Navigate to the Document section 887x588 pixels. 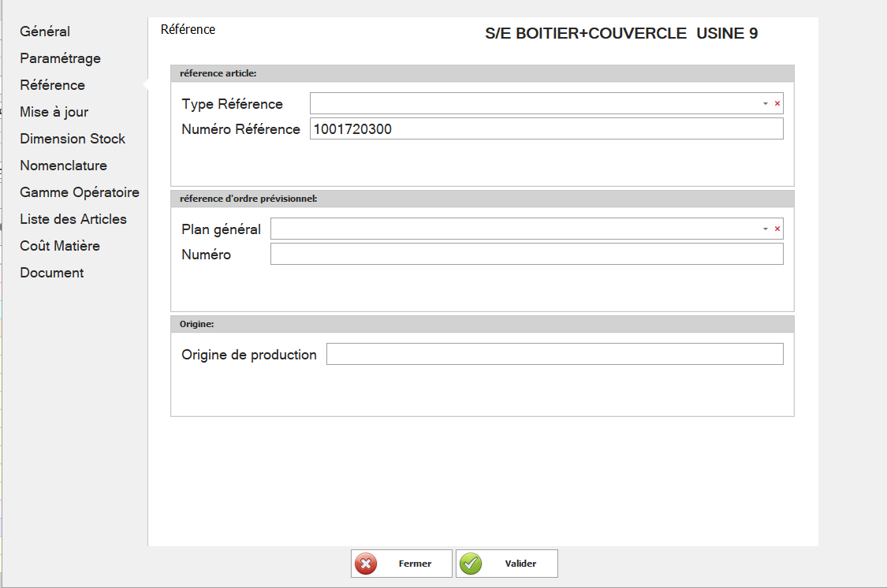pos(51,273)
